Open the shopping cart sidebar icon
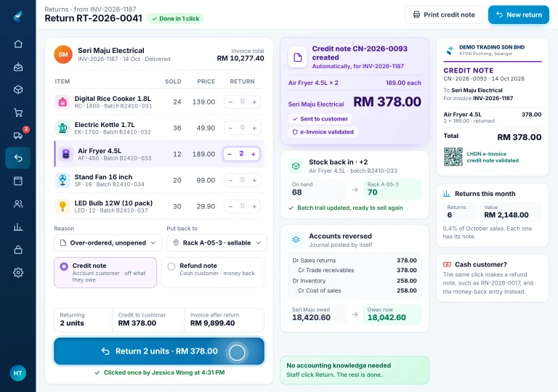The width and height of the screenshot is (558, 392). 18,113
